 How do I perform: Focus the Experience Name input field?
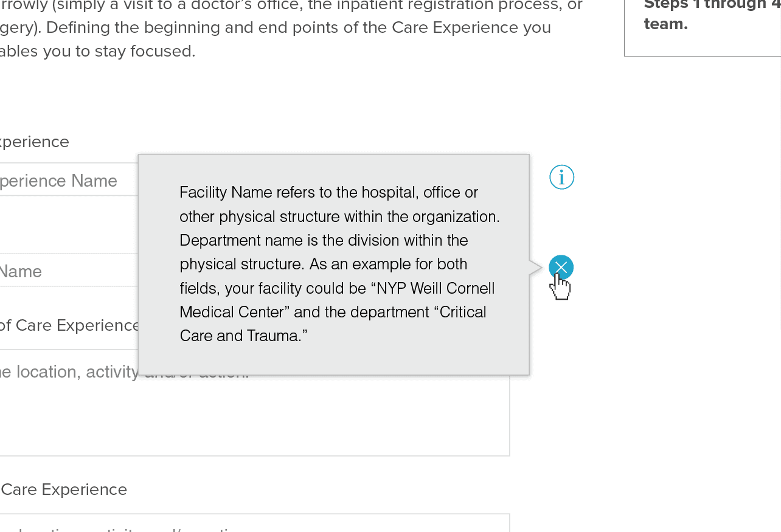click(69, 179)
